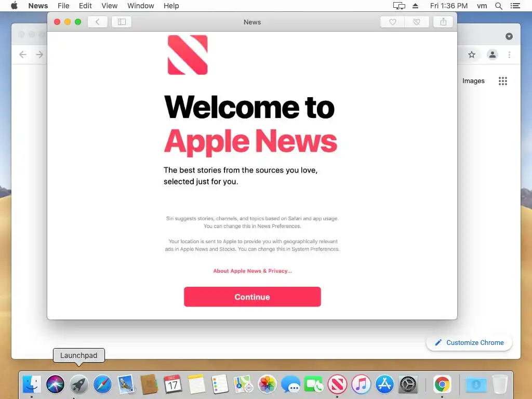Open Maps icon in the Dock

click(x=243, y=384)
